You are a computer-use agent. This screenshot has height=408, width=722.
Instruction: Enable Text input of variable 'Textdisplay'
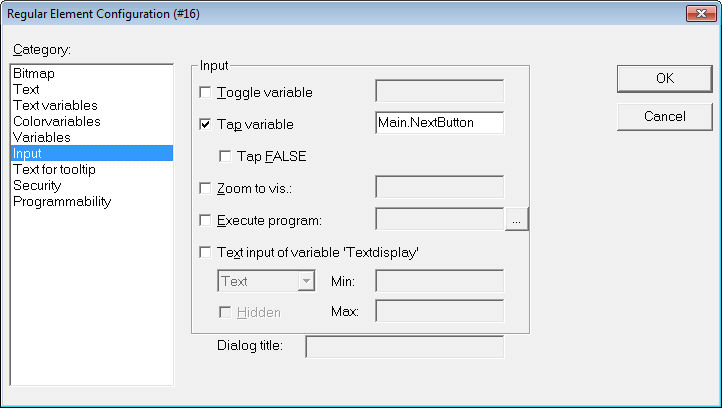pyautogui.click(x=205, y=252)
